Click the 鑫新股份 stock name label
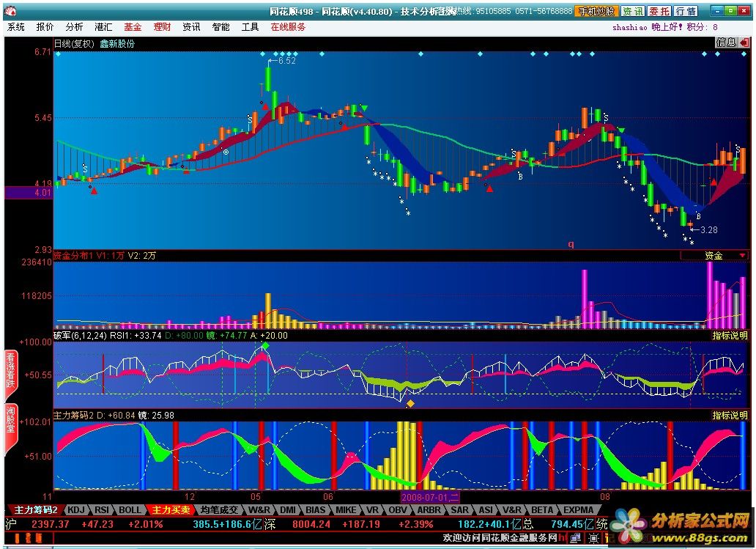Screen dimensions: 756x549 click(x=117, y=43)
